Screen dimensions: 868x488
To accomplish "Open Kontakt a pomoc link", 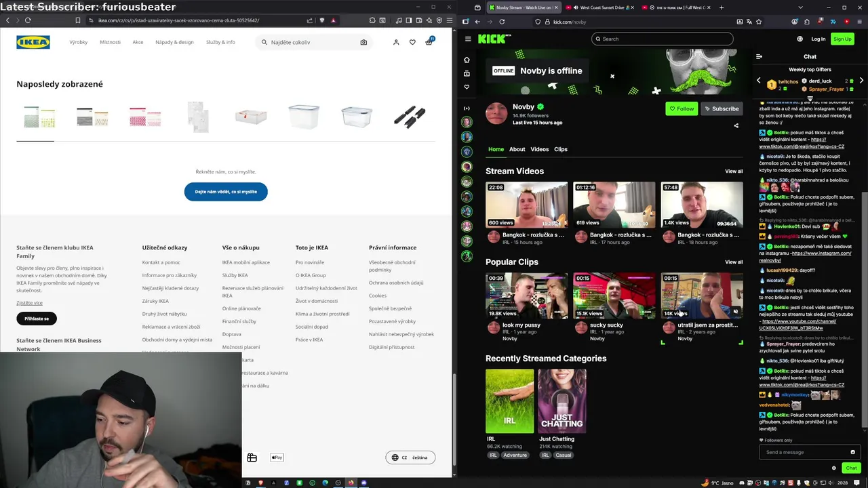I will (161, 262).
